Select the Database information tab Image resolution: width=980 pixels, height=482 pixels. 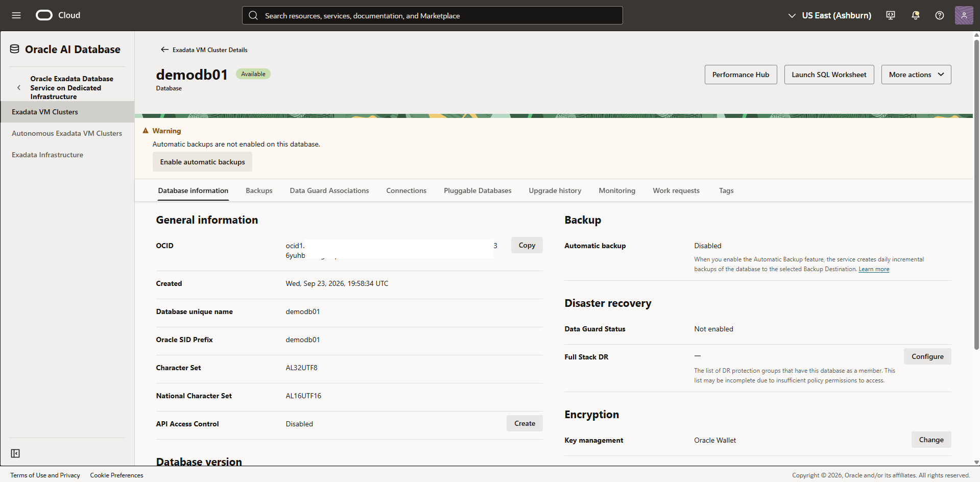tap(193, 190)
